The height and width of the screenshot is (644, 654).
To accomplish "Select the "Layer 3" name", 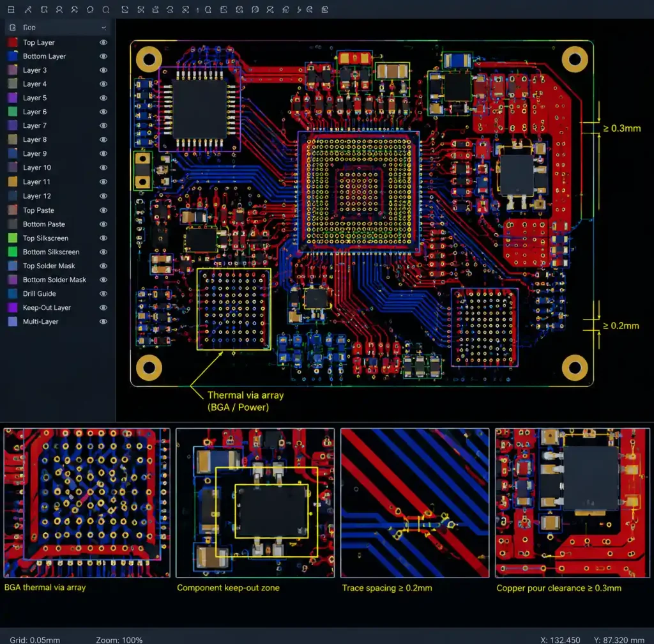I will click(x=34, y=70).
